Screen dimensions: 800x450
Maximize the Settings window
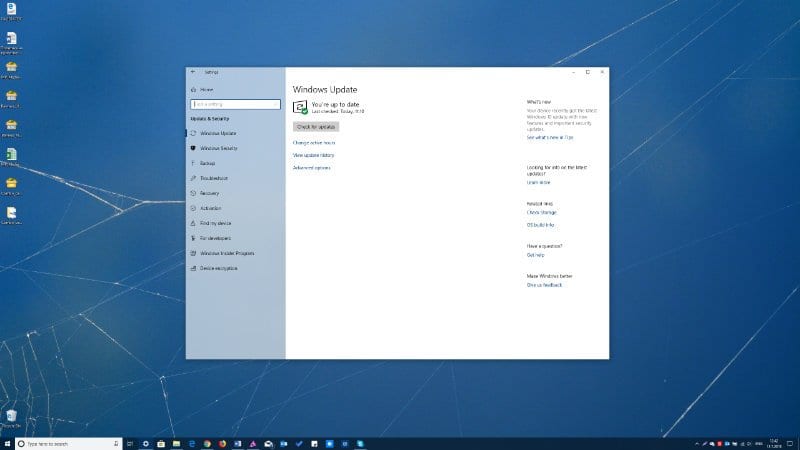pos(588,72)
